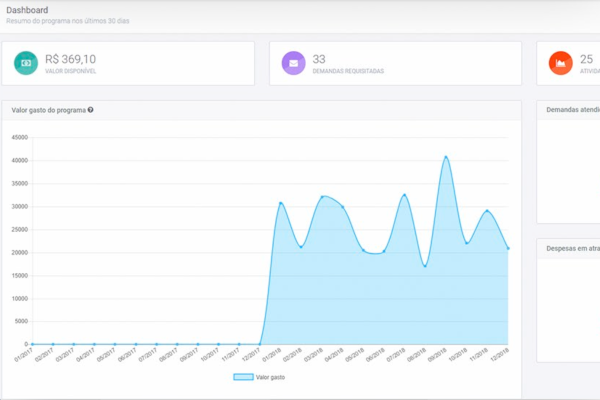This screenshot has height=400, width=600.
Task: Open the R$ 369,10 available value card
Action: pos(128,63)
